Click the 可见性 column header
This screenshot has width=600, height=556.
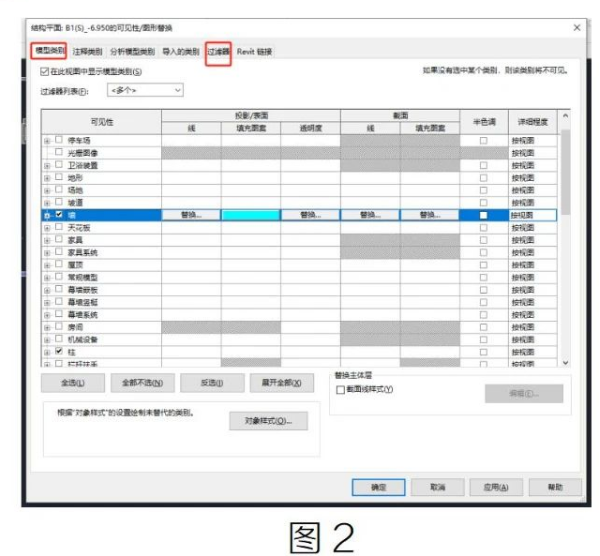[101, 122]
